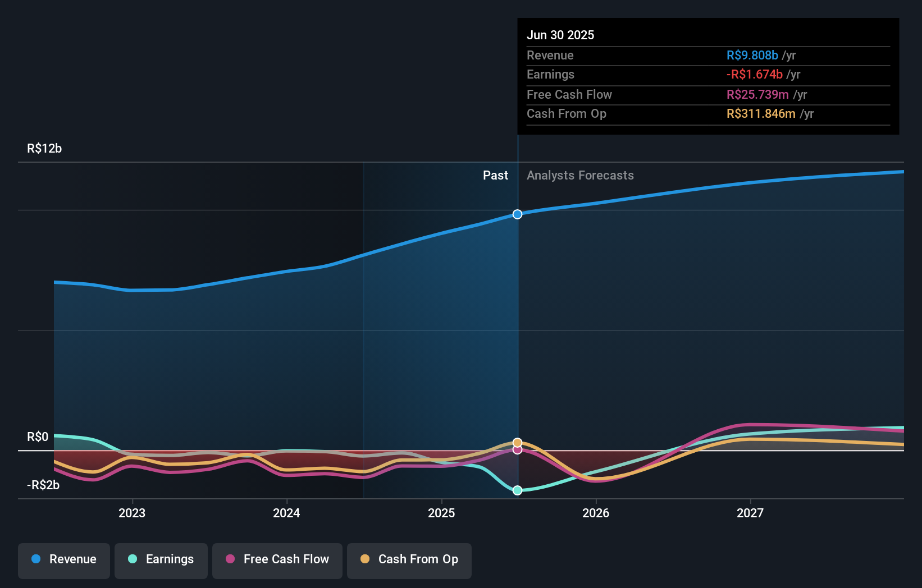
Task: Collapse the Earnings legend chip
Action: (x=161, y=560)
